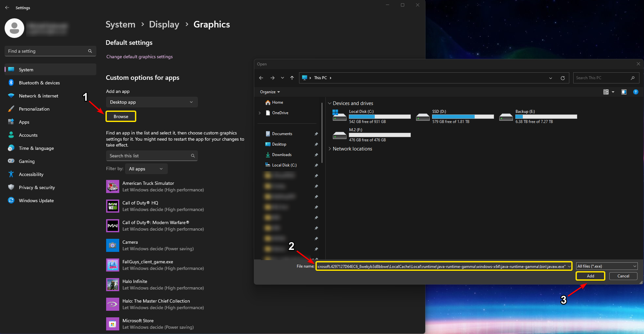Image resolution: width=644 pixels, height=334 pixels.
Task: Click System in the breadcrumb
Action: tap(120, 25)
